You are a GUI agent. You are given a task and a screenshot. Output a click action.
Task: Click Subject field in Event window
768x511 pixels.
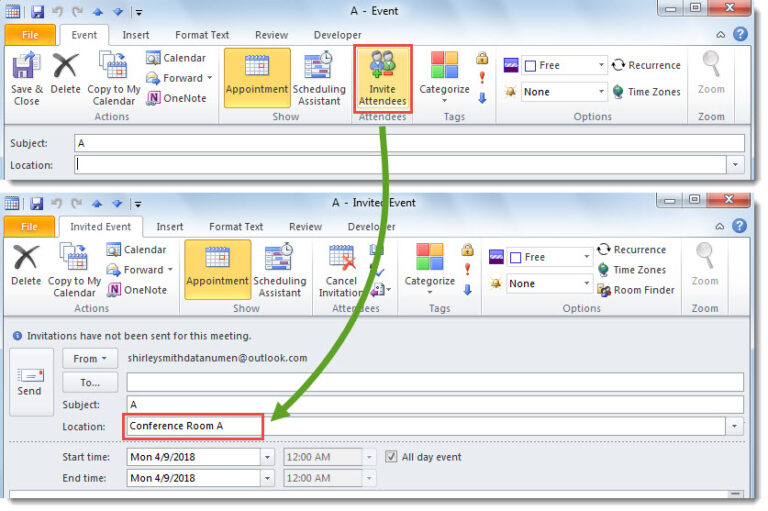coord(409,143)
